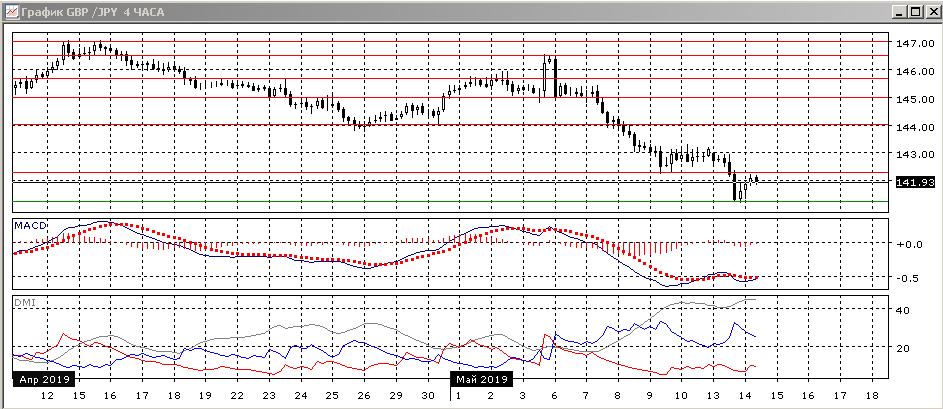
Task: Select the DMI indicator label
Action: pos(25,303)
